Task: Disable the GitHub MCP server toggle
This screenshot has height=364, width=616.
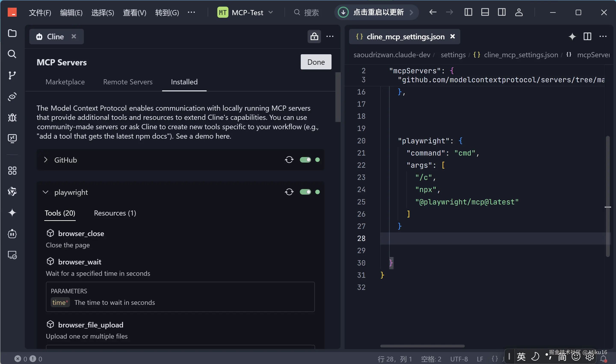Action: tap(305, 160)
